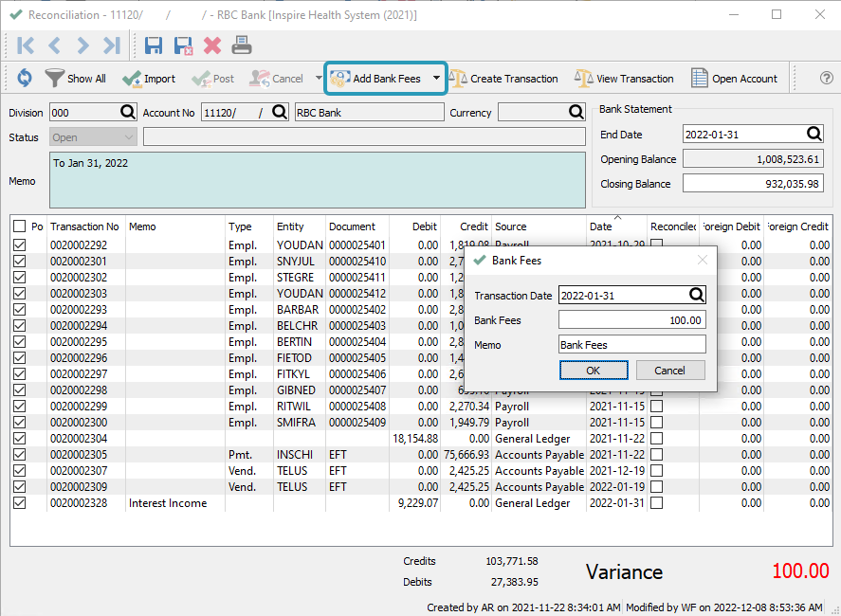This screenshot has width=841, height=616.
Task: Click the blue Refresh icon
Action: coord(25,79)
